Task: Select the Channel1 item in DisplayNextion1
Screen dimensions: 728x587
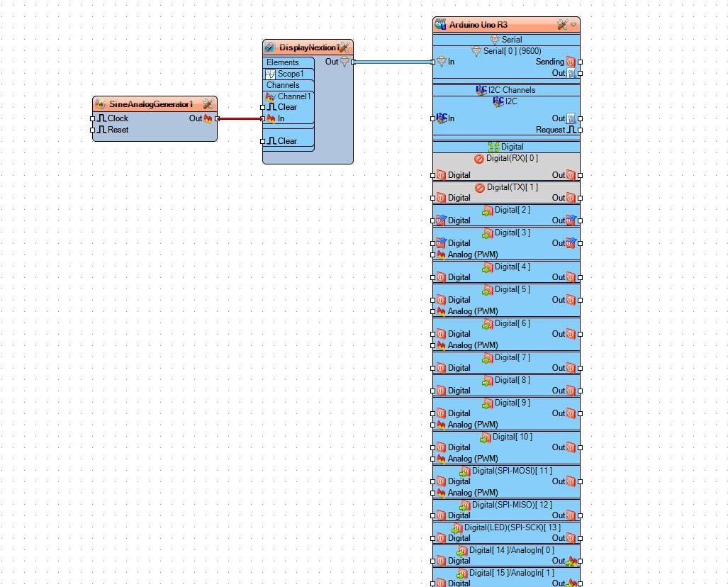Action: [x=289, y=96]
